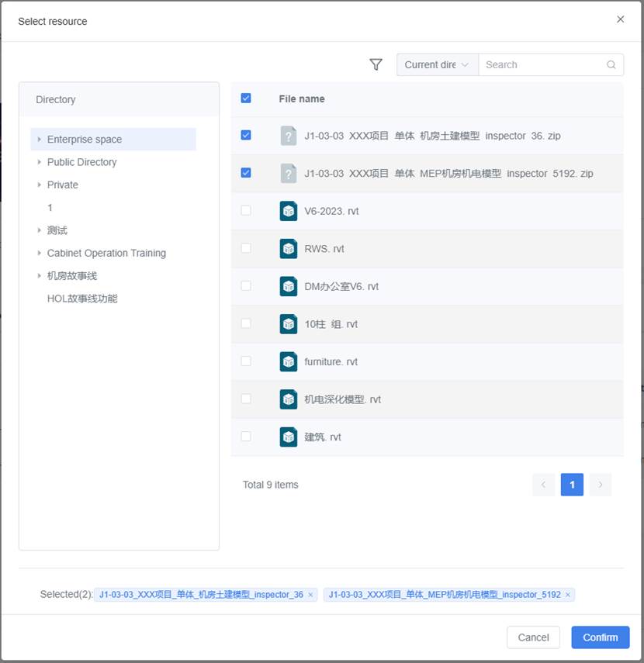Open HOL故事线功能 directory
Viewport: 644px width, 663px height.
pyautogui.click(x=82, y=299)
